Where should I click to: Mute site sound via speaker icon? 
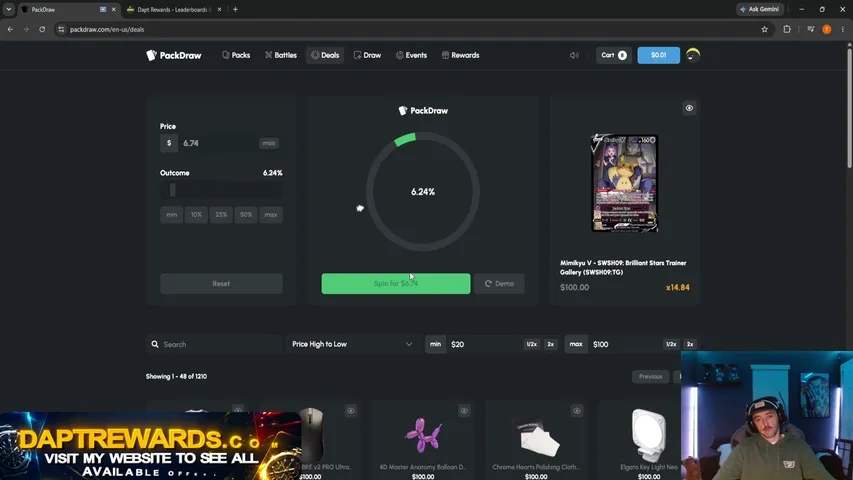click(574, 55)
